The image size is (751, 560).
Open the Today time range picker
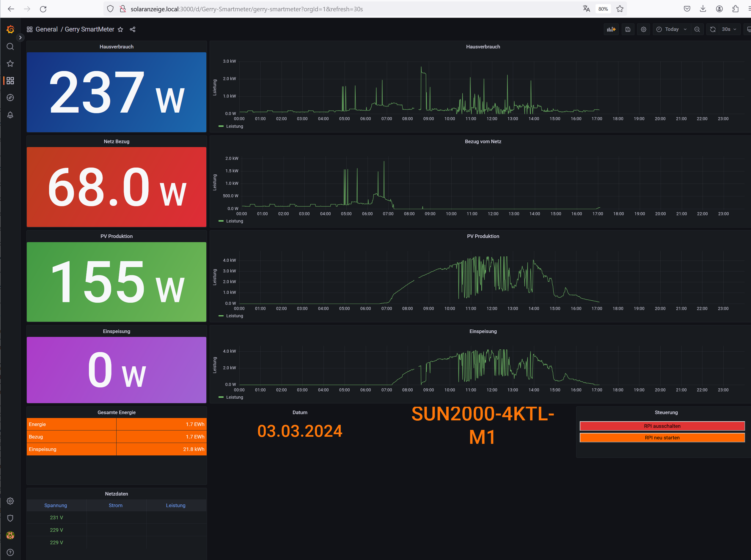tap(671, 29)
